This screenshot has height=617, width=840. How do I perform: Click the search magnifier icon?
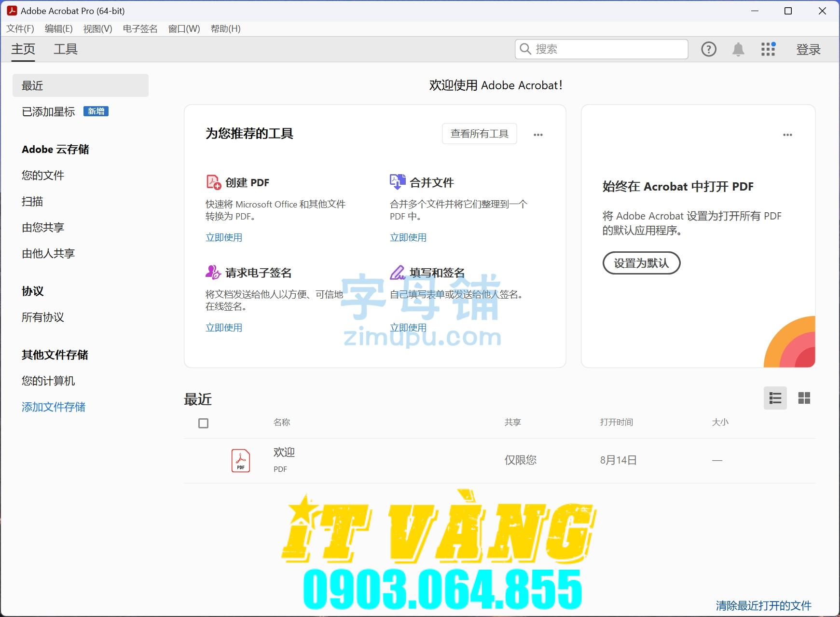[527, 49]
